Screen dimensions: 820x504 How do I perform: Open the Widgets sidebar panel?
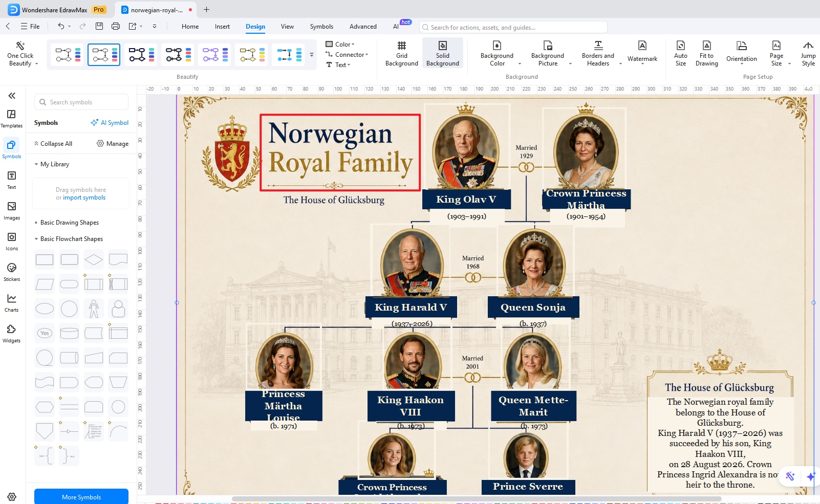(x=11, y=334)
